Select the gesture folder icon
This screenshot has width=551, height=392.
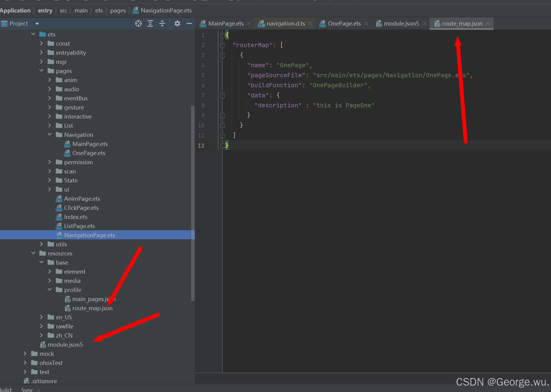(x=59, y=107)
